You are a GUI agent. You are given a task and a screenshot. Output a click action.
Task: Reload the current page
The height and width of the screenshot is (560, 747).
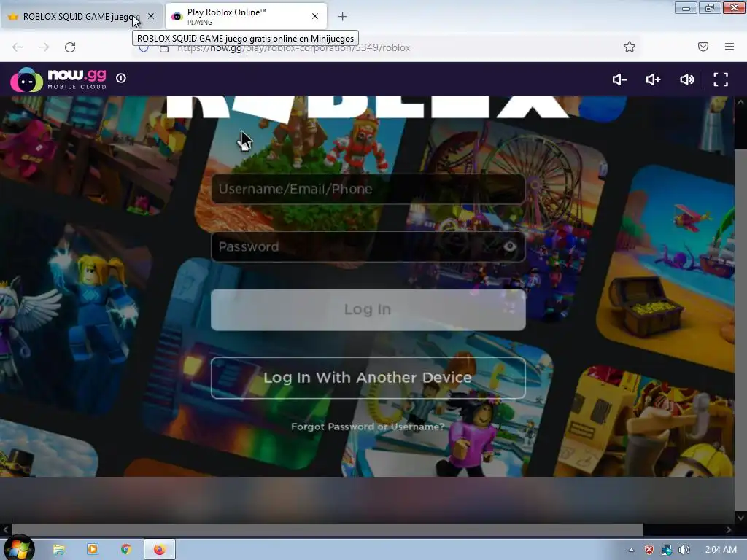coord(70,47)
